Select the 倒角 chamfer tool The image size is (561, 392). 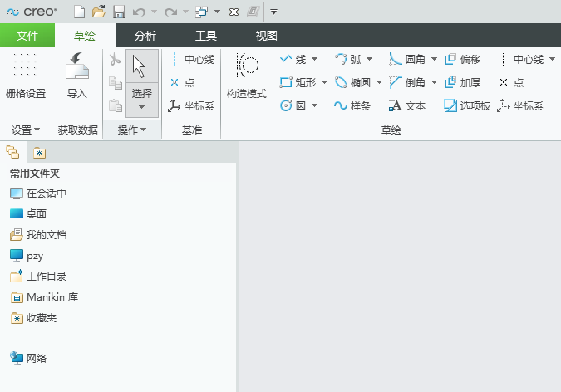pyautogui.click(x=407, y=82)
